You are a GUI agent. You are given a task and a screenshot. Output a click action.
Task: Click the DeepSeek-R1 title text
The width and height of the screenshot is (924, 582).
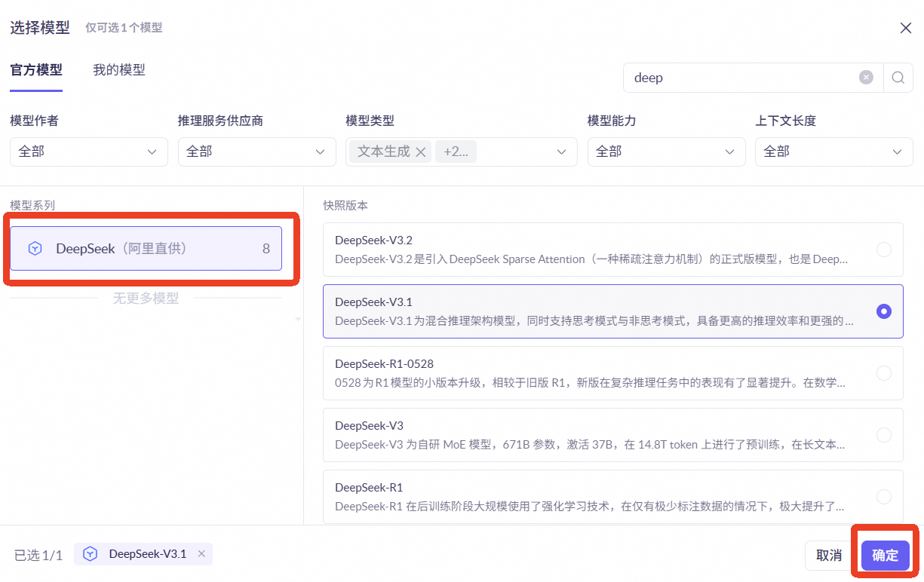(369, 488)
